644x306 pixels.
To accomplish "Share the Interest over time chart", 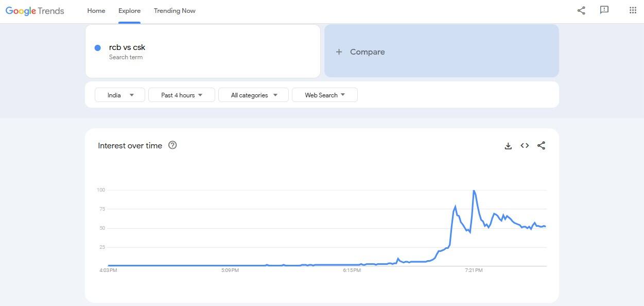I will 541,146.
